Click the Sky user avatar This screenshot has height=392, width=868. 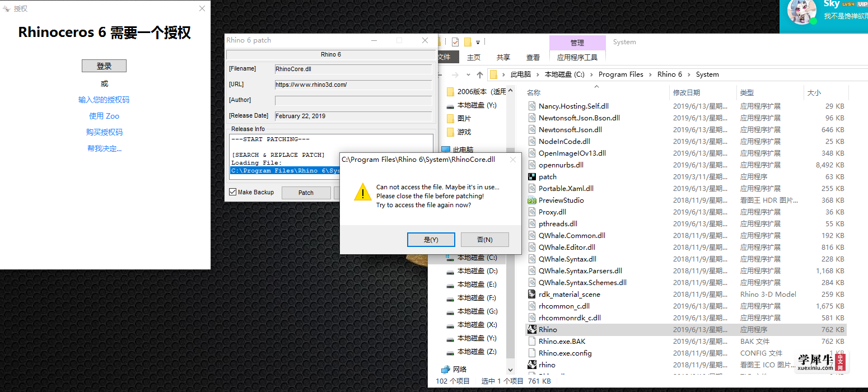click(x=802, y=12)
